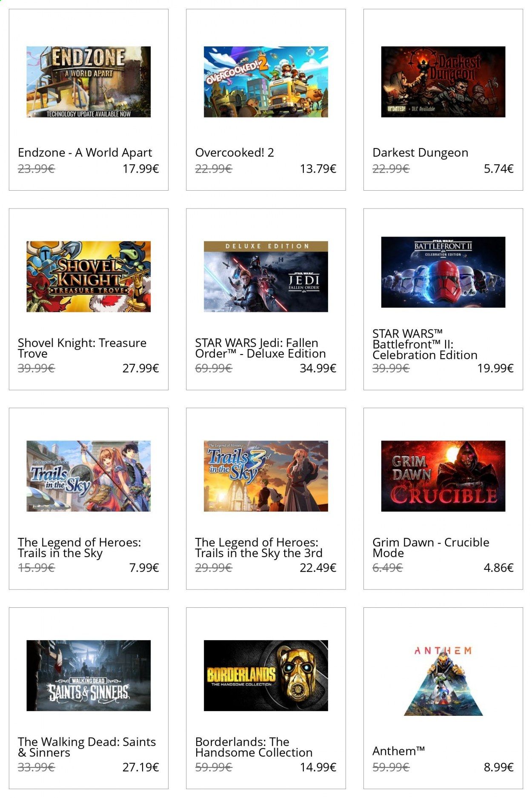Open the first Trails in the Sky cover image
Viewport: 532px width, 798px height.
pyautogui.click(x=89, y=476)
